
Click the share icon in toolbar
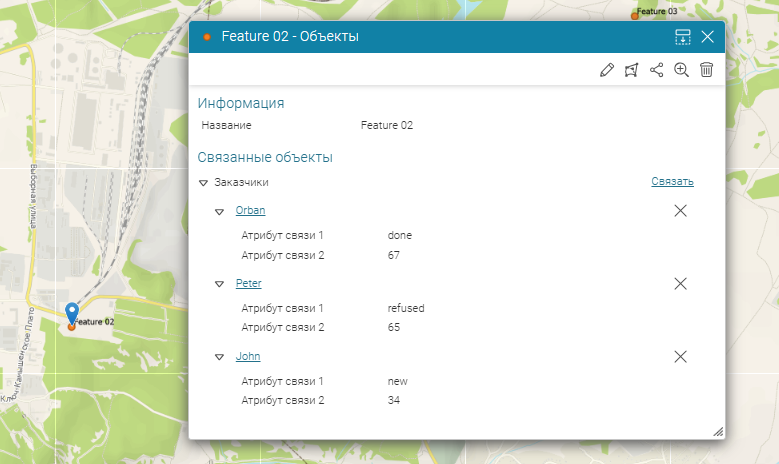(x=656, y=70)
